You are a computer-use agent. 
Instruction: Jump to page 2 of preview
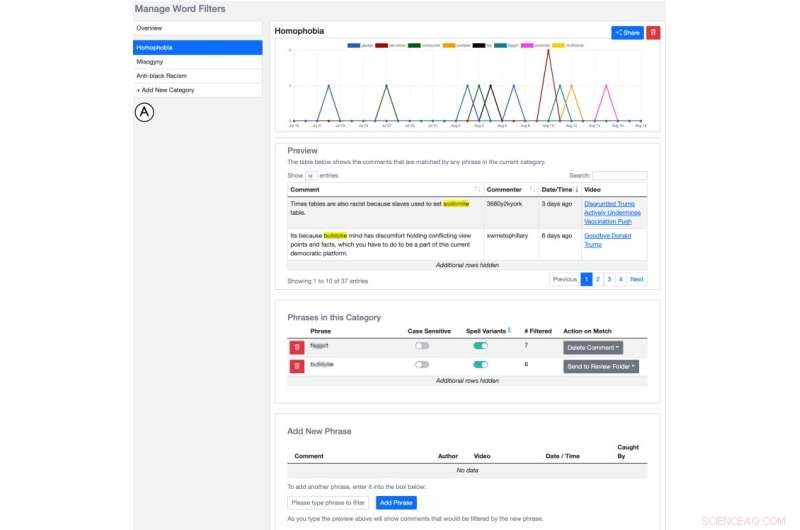pyautogui.click(x=598, y=280)
